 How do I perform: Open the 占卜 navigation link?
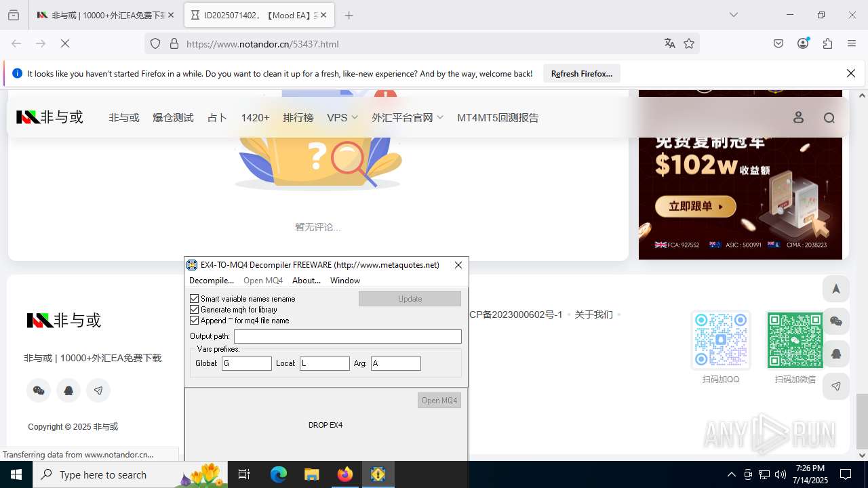[217, 117]
